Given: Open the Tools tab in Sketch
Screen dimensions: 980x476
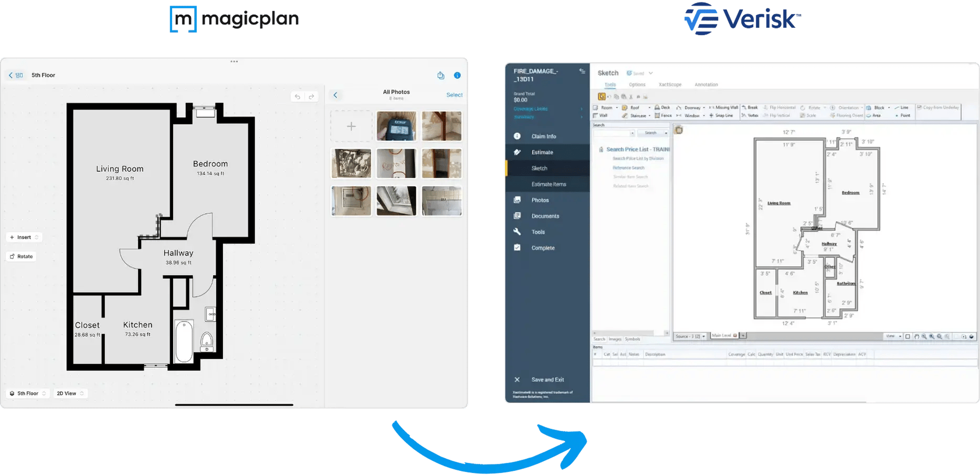Looking at the screenshot, I should pos(610,85).
